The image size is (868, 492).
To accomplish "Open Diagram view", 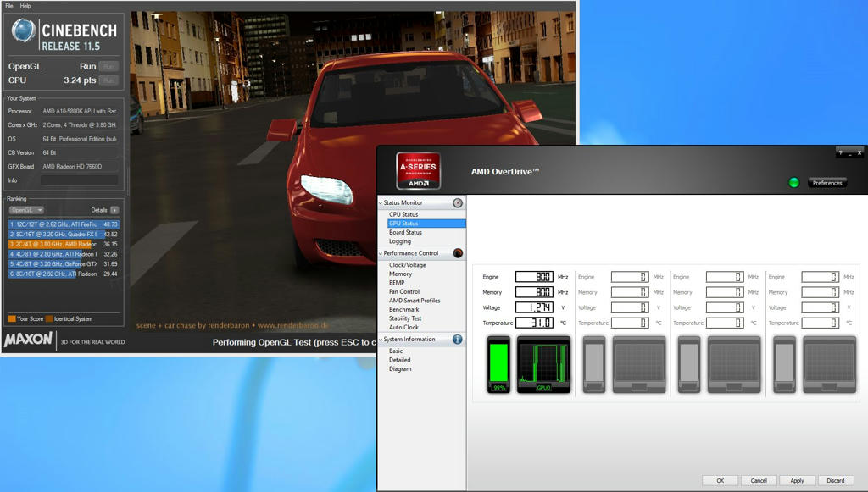I will click(400, 368).
